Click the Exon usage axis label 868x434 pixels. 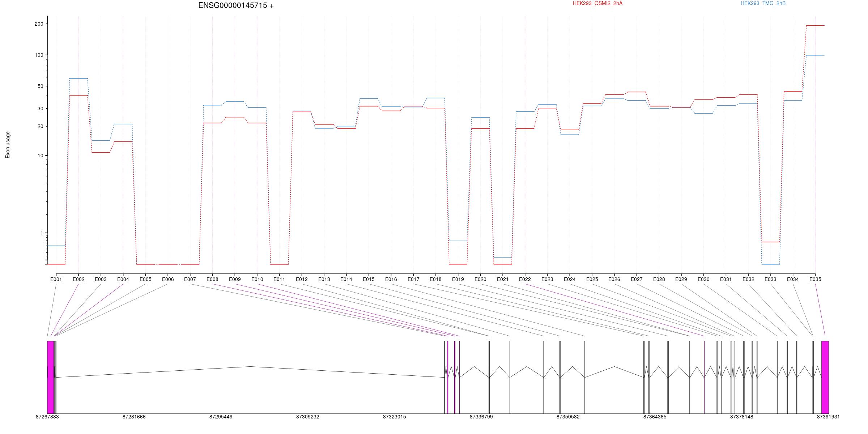click(8, 145)
